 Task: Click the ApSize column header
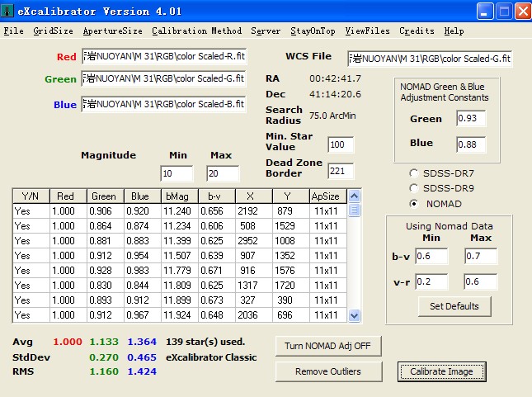point(328,196)
